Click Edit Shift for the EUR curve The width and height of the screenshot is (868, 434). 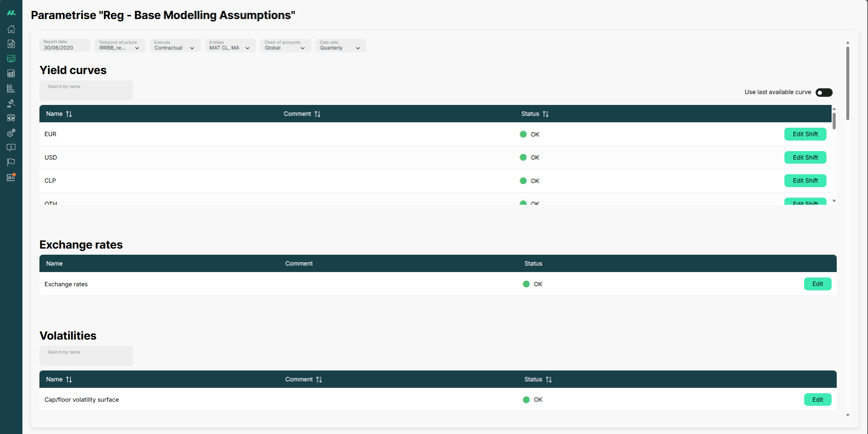[805, 134]
